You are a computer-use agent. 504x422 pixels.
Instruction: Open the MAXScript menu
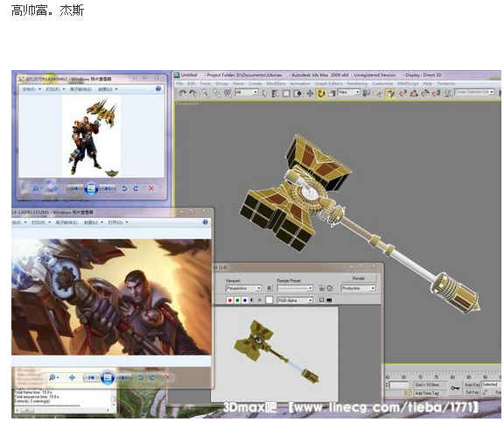pos(409,83)
